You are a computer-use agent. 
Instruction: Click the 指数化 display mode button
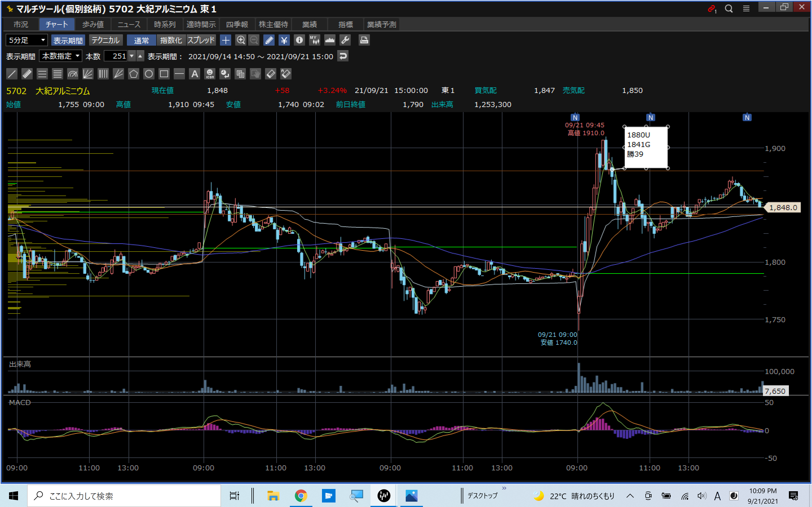171,40
